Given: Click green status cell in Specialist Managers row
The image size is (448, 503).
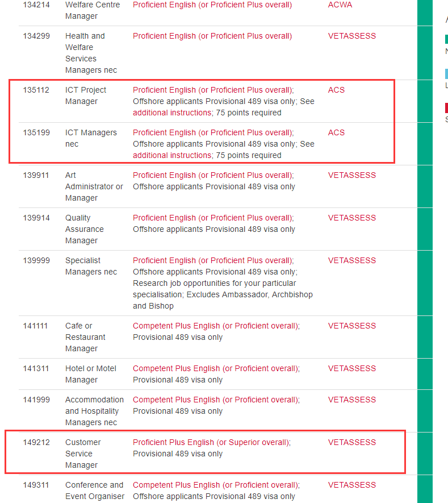Looking at the screenshot, I should [x=425, y=282].
